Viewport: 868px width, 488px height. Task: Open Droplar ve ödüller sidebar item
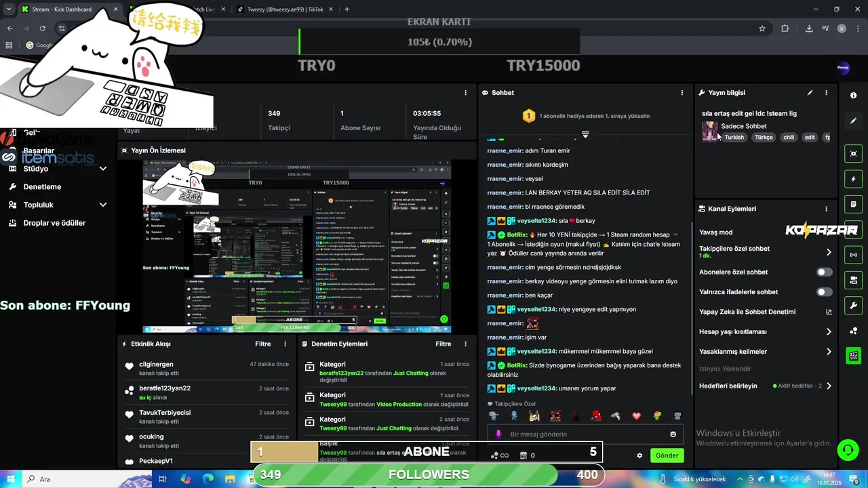tap(54, 223)
